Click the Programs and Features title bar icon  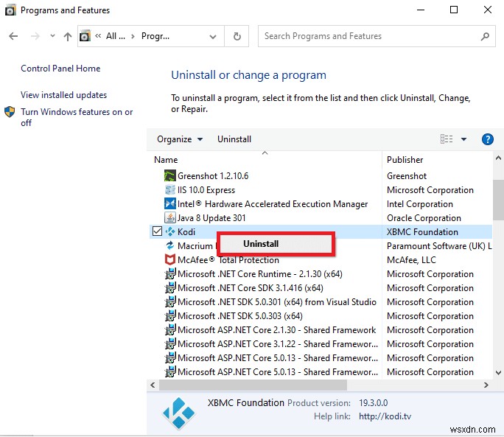click(x=10, y=10)
